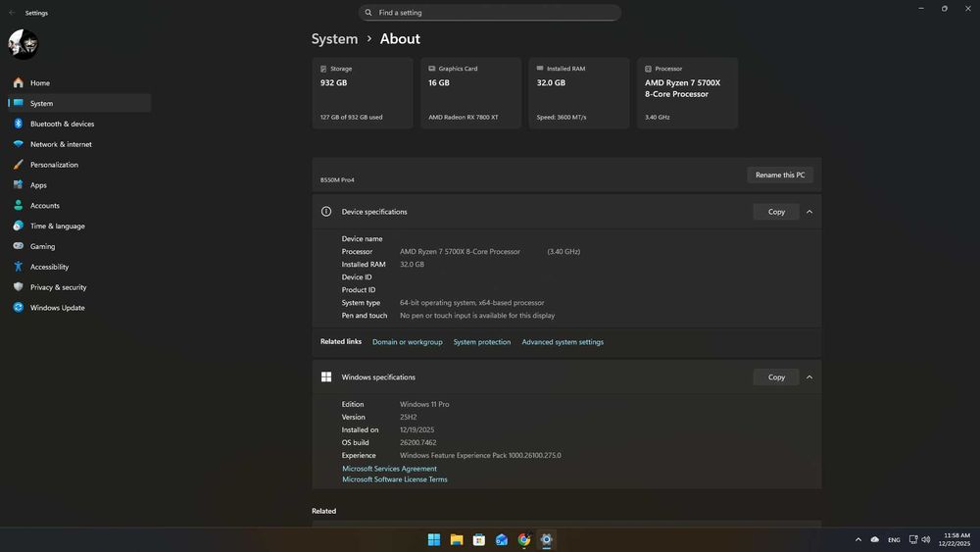This screenshot has width=980, height=552.
Task: Click the Apps icon in sidebar
Action: tap(18, 185)
